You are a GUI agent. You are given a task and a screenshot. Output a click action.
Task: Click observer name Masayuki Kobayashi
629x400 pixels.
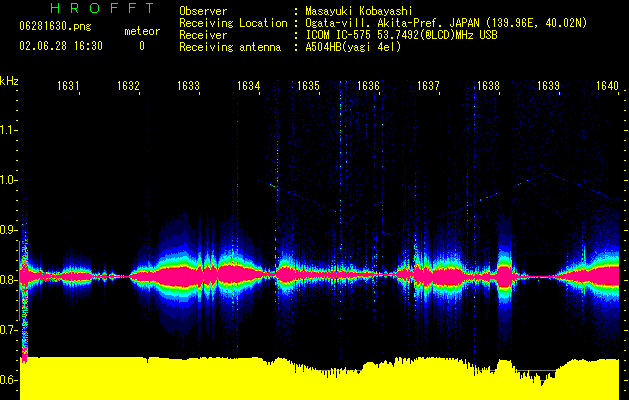click(358, 11)
